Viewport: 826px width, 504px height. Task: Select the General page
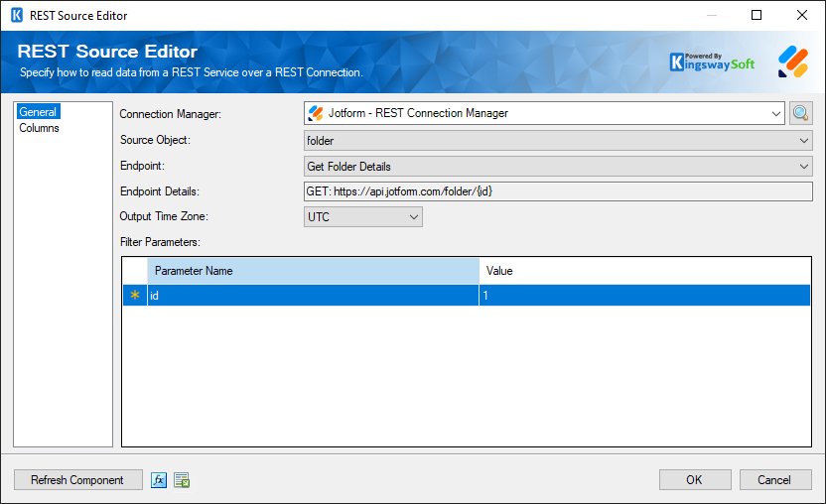click(x=38, y=112)
